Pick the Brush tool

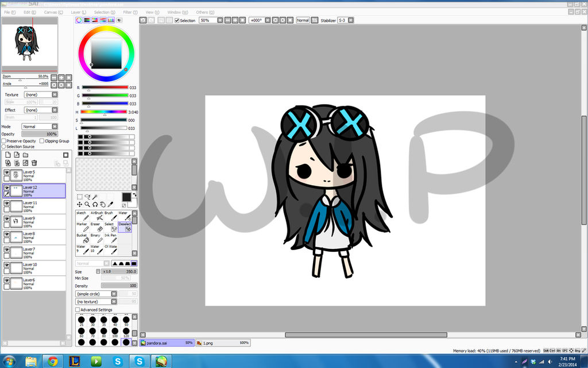click(x=111, y=216)
